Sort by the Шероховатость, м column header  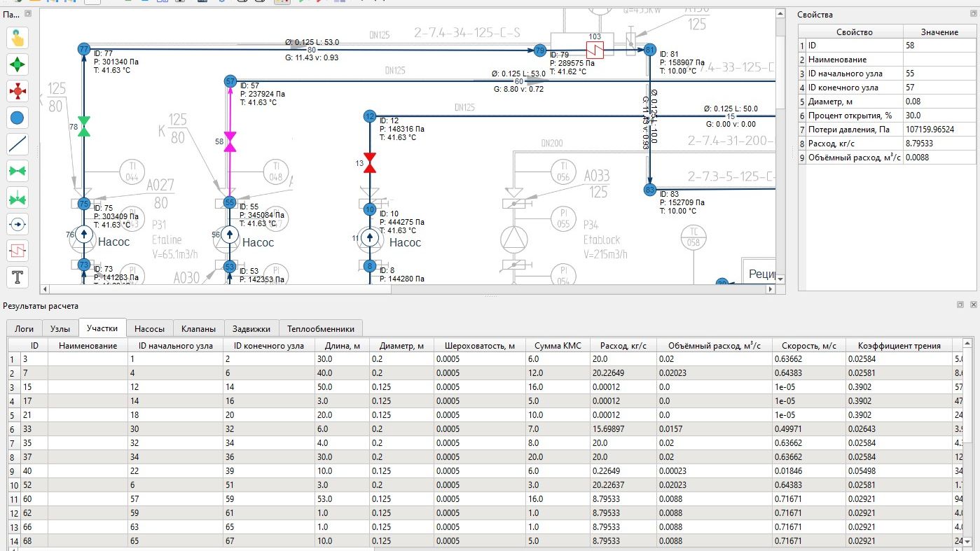[479, 345]
